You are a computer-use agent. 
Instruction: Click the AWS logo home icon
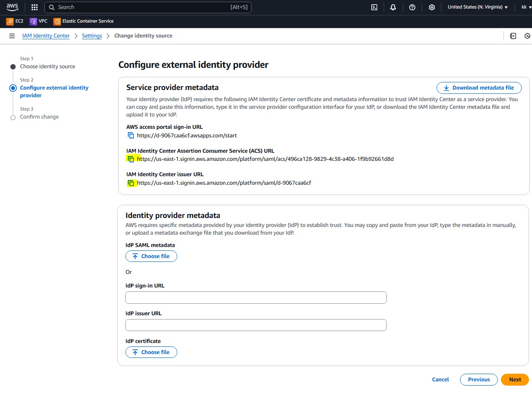(x=12, y=7)
